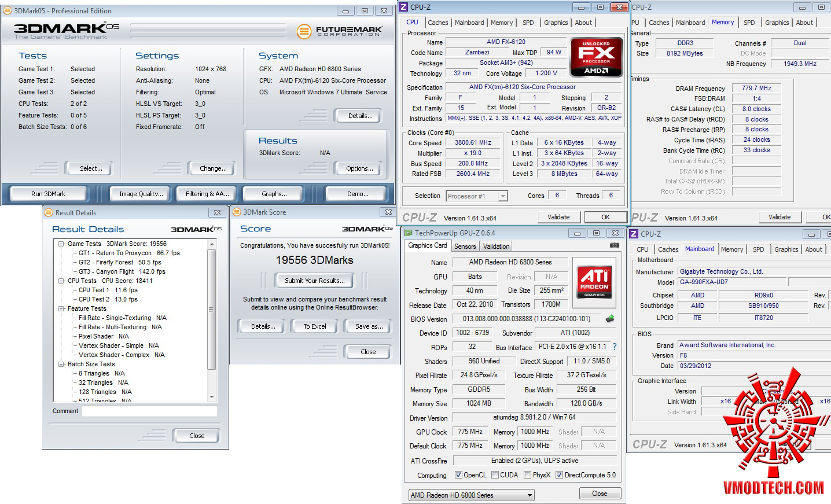831x504 pixels.
Task: Click the Options button under Results
Action: point(359,168)
